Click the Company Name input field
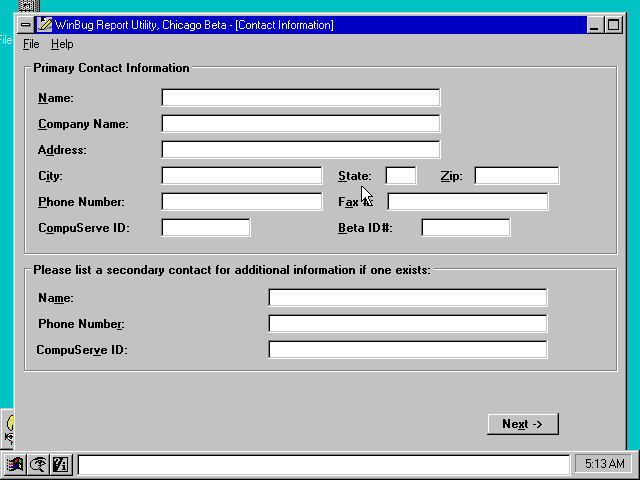The image size is (640, 480). [x=301, y=124]
